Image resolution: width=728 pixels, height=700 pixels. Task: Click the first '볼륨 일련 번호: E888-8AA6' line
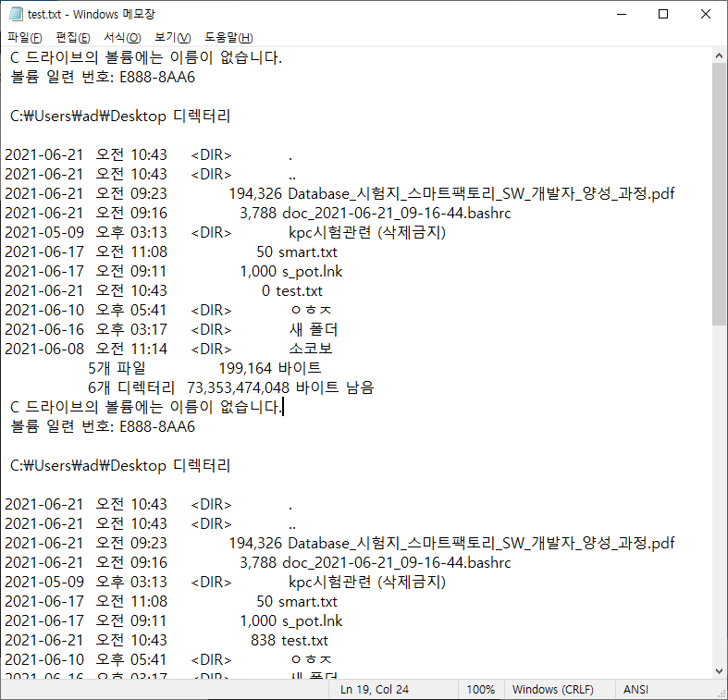pyautogui.click(x=103, y=77)
